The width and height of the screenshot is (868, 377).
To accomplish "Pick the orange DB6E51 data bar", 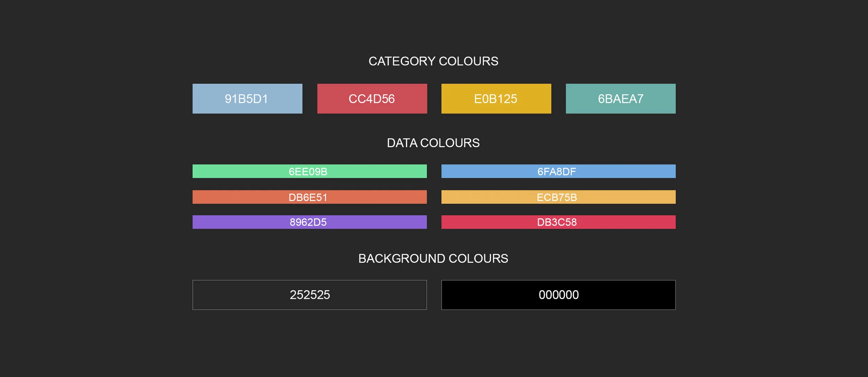I will (x=310, y=197).
